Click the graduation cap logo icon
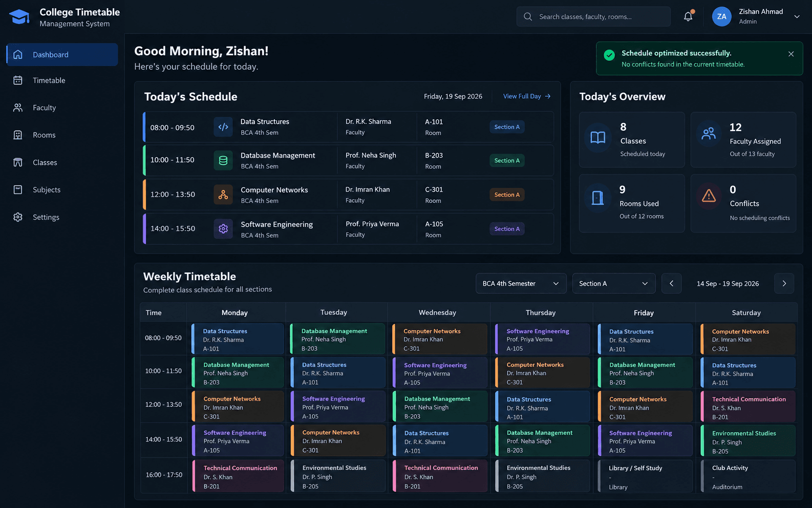Viewport: 812px width, 508px height. pyautogui.click(x=19, y=17)
